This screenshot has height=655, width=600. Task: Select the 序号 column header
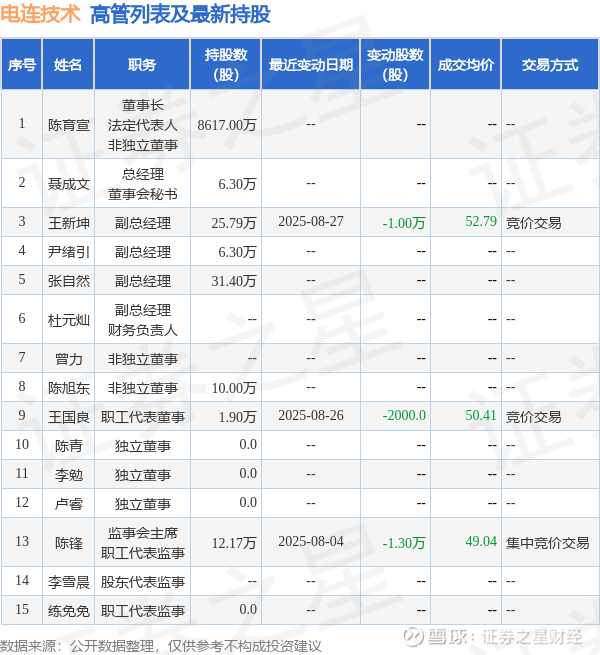[x=22, y=64]
